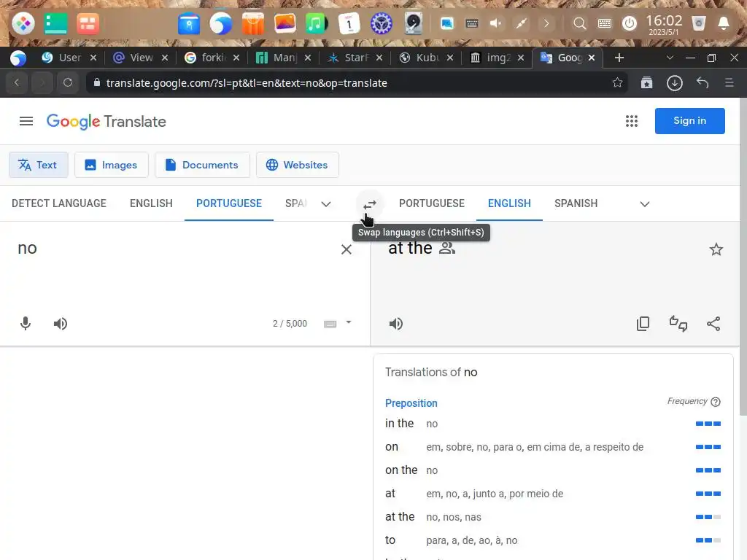Open a new browser tab
The image size is (747, 560).
coord(619,58)
